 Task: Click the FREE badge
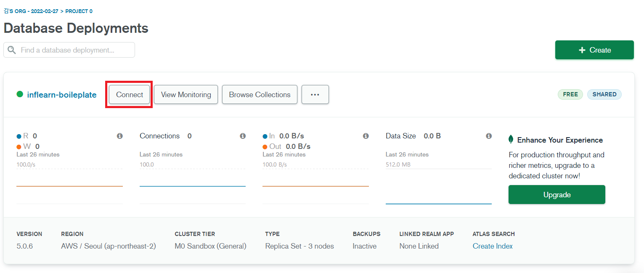tap(570, 94)
